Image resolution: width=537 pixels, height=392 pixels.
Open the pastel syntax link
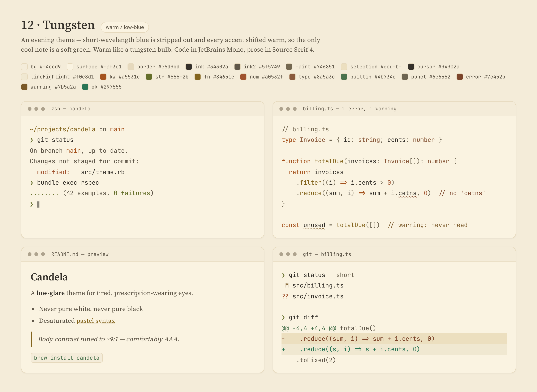click(96, 321)
